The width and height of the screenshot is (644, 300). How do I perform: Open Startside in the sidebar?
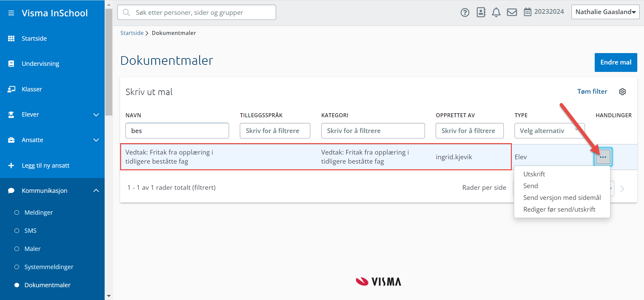34,38
